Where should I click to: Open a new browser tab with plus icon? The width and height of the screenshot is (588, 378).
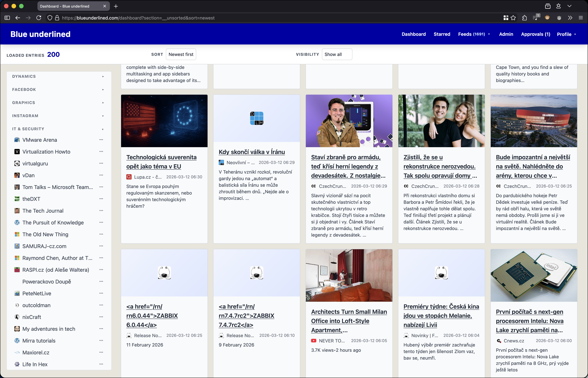(x=116, y=6)
